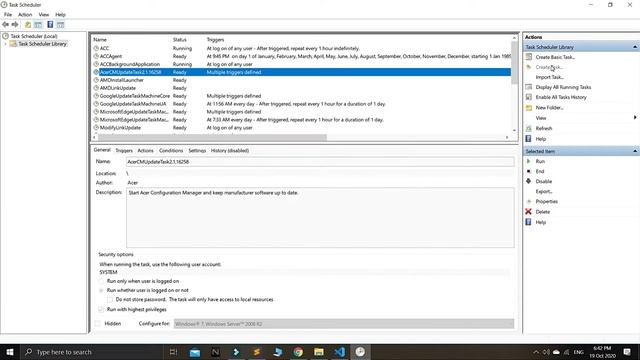Viewport: 640px width, 360px height.
Task: Click the red Delete X icon
Action: [x=528, y=211]
